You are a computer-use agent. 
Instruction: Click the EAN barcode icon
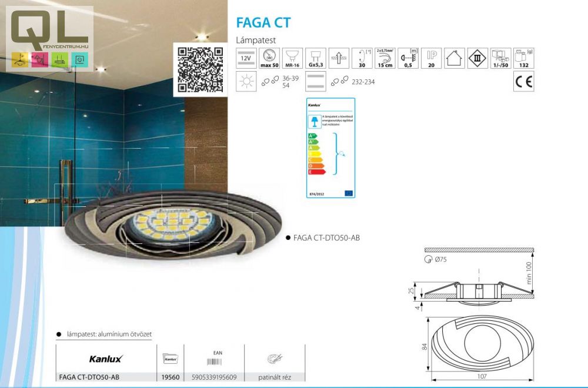coord(214,362)
